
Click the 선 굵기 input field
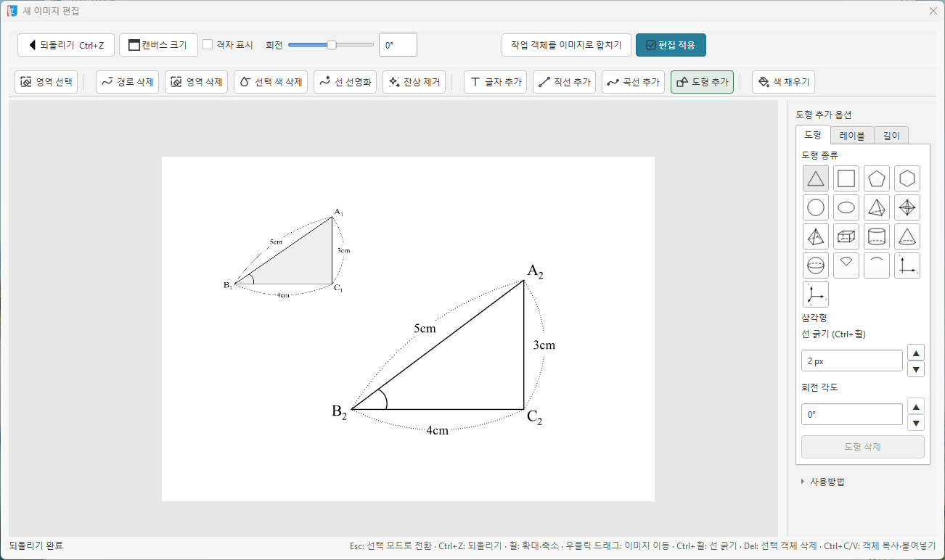[x=852, y=361]
